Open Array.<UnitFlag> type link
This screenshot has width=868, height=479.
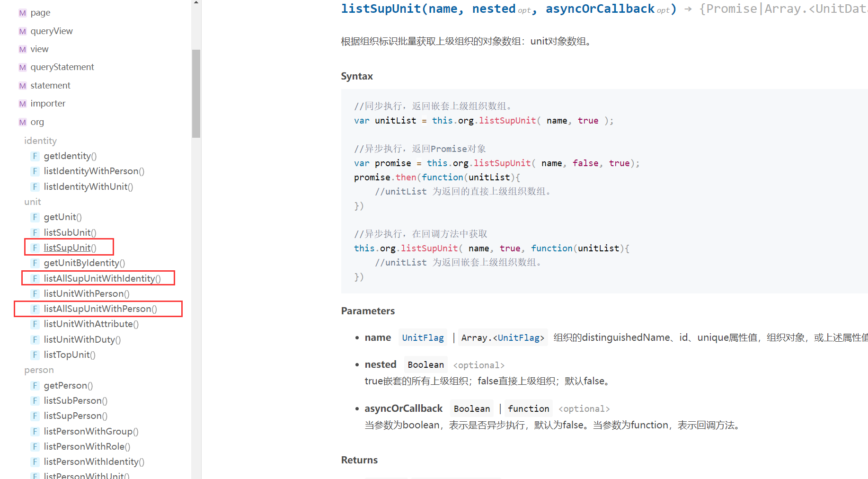point(503,338)
